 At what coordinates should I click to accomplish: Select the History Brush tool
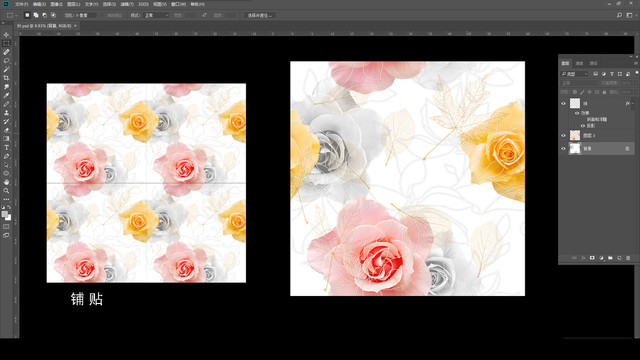coord(6,122)
